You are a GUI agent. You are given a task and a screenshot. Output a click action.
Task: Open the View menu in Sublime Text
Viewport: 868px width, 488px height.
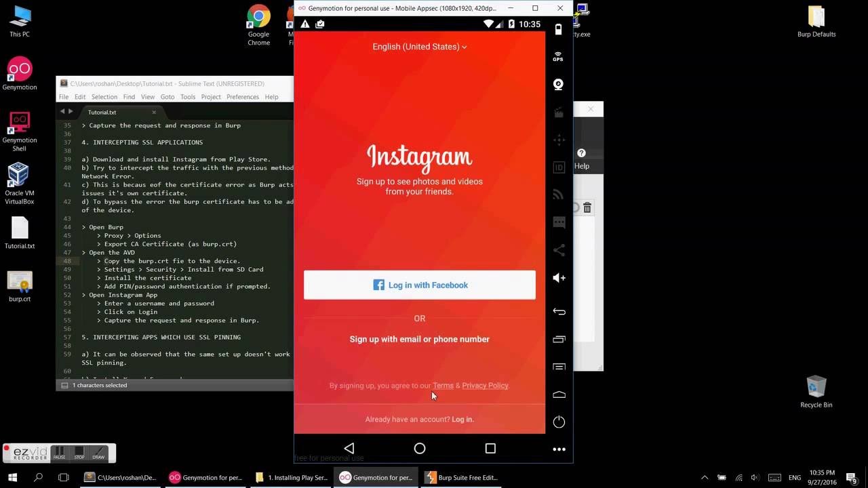[148, 97]
